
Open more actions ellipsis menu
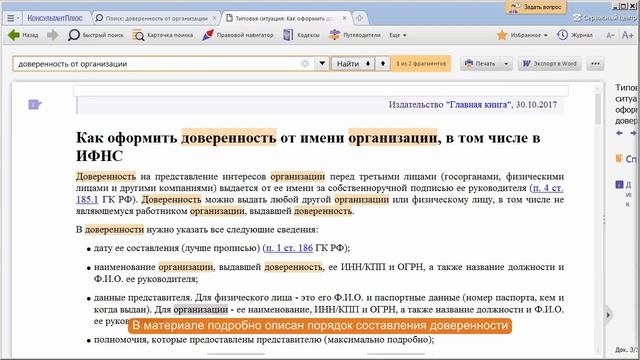coord(595,64)
